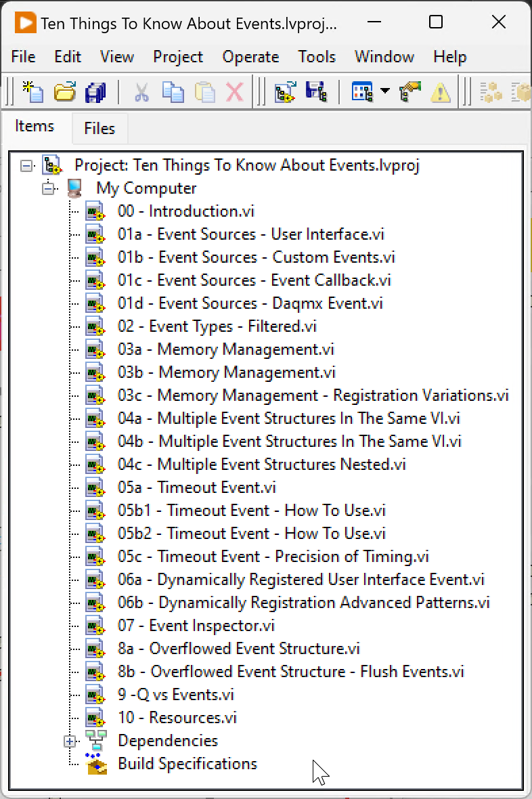Open the Help menu
The width and height of the screenshot is (532, 799).
pyautogui.click(x=450, y=57)
